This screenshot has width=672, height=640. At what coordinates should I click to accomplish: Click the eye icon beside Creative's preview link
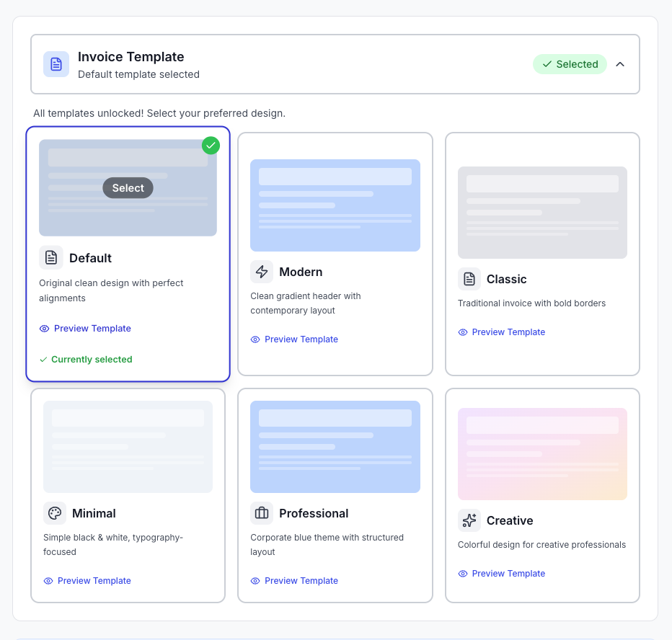462,573
